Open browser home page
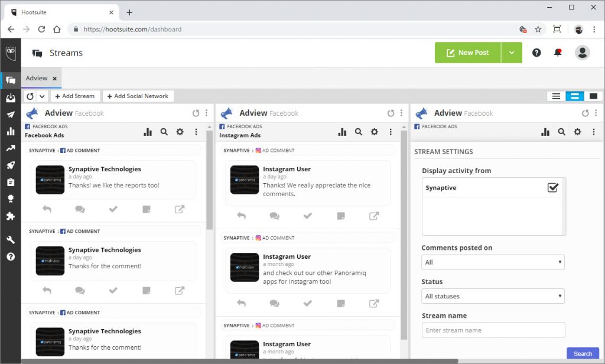Viewport: 605px width, 364px height. coord(57,30)
